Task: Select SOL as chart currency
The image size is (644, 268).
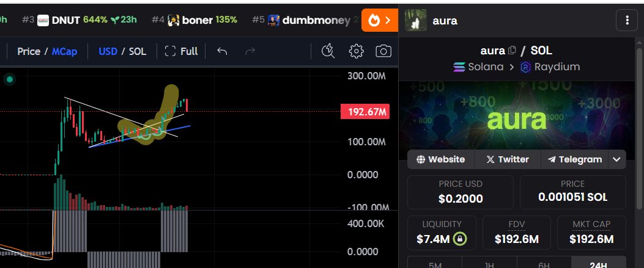Action: [x=138, y=51]
